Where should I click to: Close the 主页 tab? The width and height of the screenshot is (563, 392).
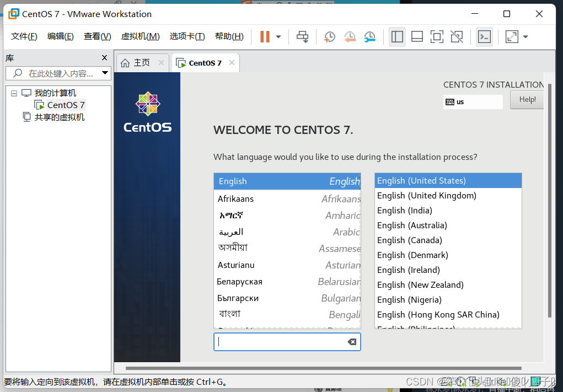point(161,63)
